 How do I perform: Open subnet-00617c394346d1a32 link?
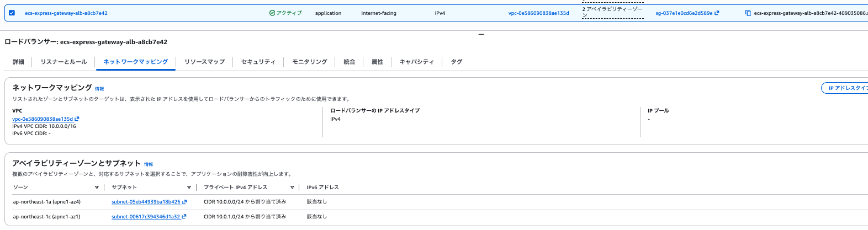(x=146, y=217)
